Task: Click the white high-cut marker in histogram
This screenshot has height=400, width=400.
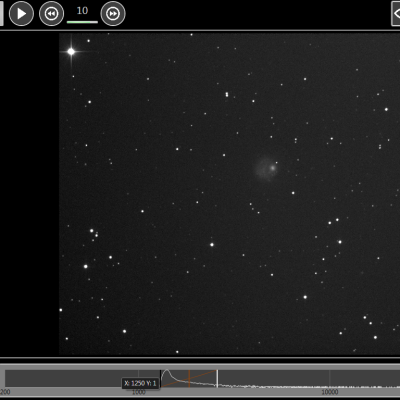Action: (217, 378)
